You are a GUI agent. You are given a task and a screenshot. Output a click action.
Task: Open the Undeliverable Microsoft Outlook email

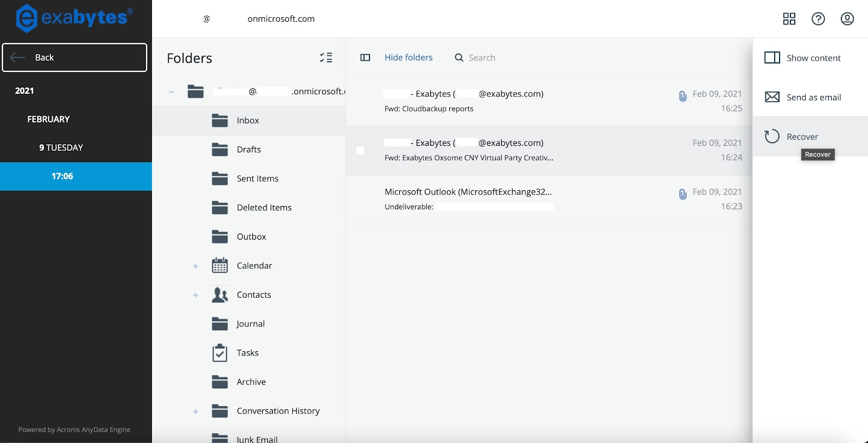coord(549,200)
